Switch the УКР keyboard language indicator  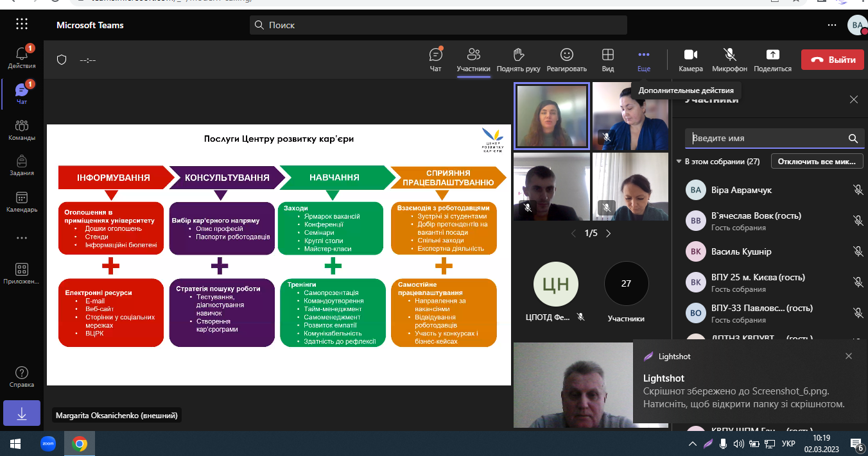(x=788, y=443)
